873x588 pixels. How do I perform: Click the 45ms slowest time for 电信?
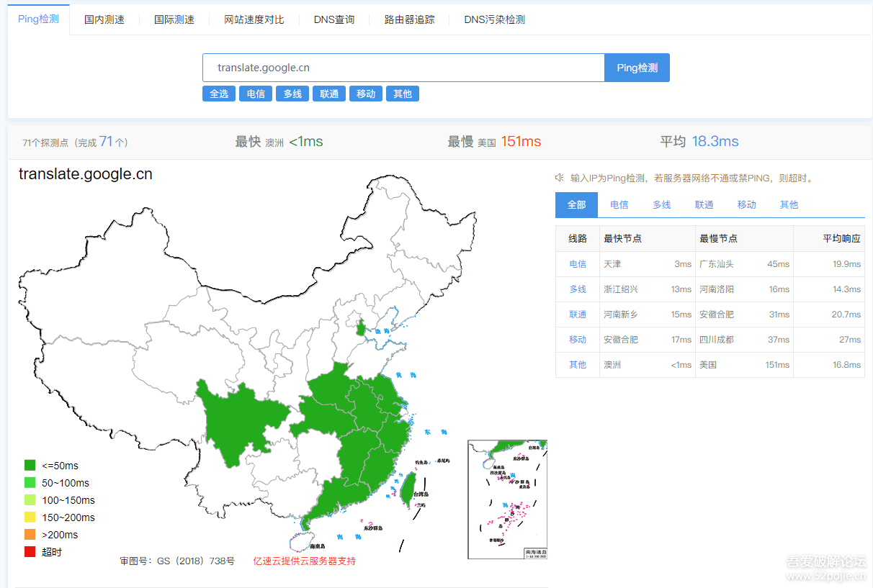click(779, 264)
